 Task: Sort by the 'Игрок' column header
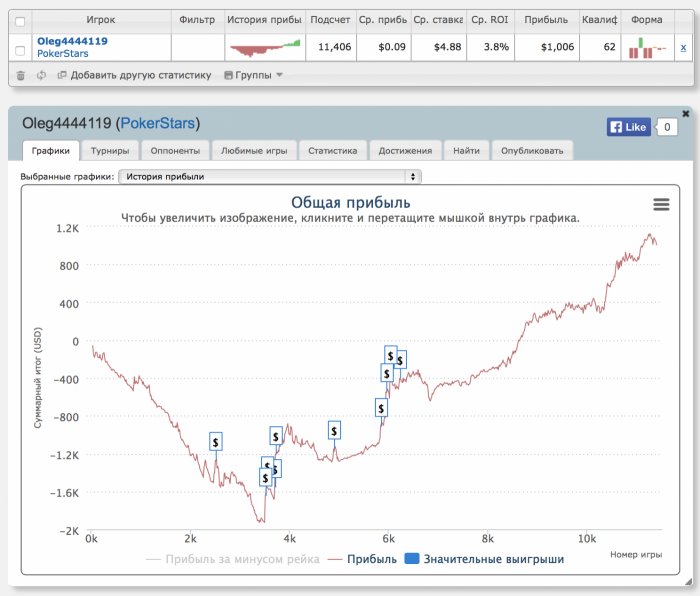coord(101,20)
